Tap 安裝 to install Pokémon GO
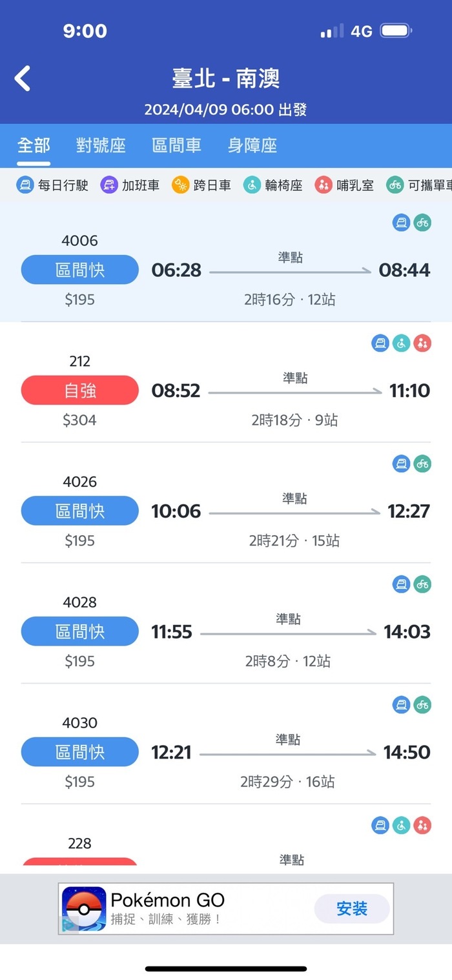This screenshot has width=452, height=980. click(x=351, y=908)
